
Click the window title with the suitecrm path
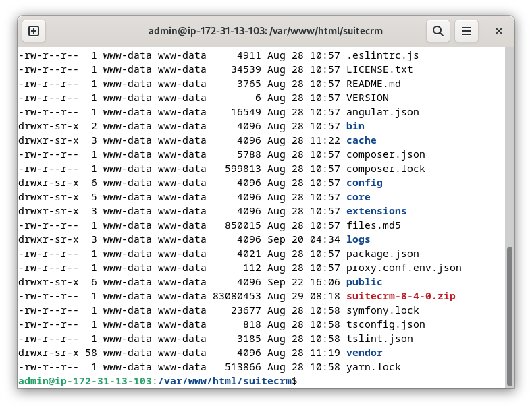point(265,31)
